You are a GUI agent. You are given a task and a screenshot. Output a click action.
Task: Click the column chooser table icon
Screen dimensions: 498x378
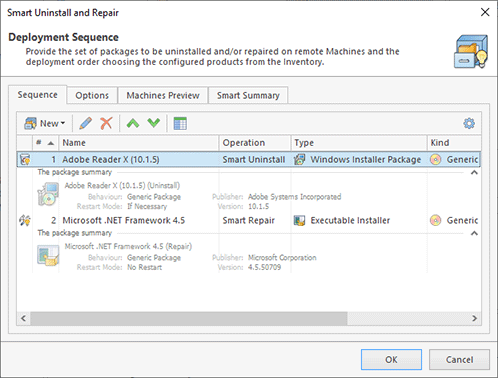point(180,124)
